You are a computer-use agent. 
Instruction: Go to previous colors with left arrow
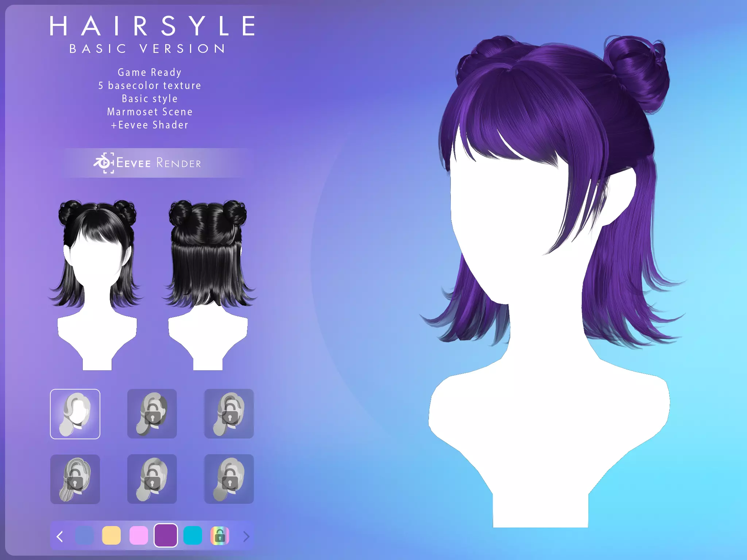pyautogui.click(x=60, y=536)
